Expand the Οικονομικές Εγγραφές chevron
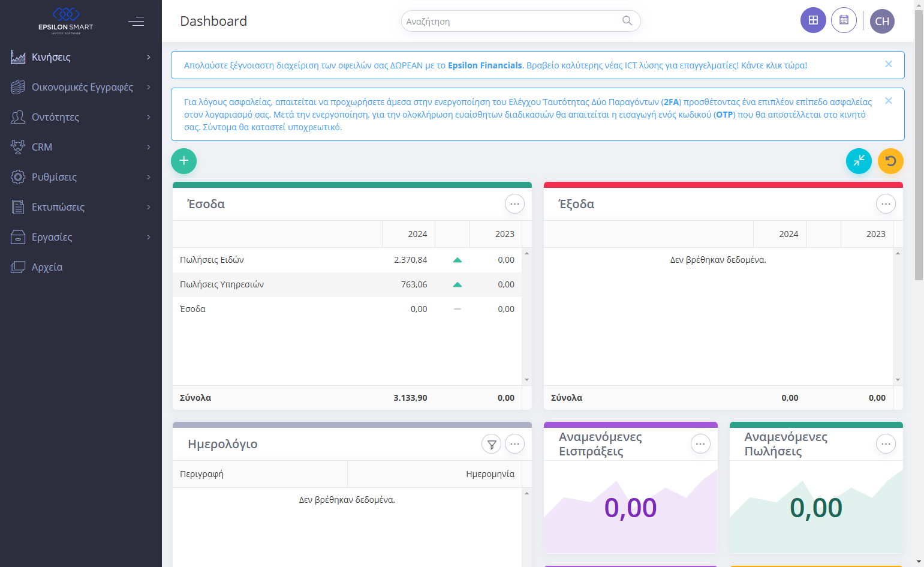 tap(149, 87)
